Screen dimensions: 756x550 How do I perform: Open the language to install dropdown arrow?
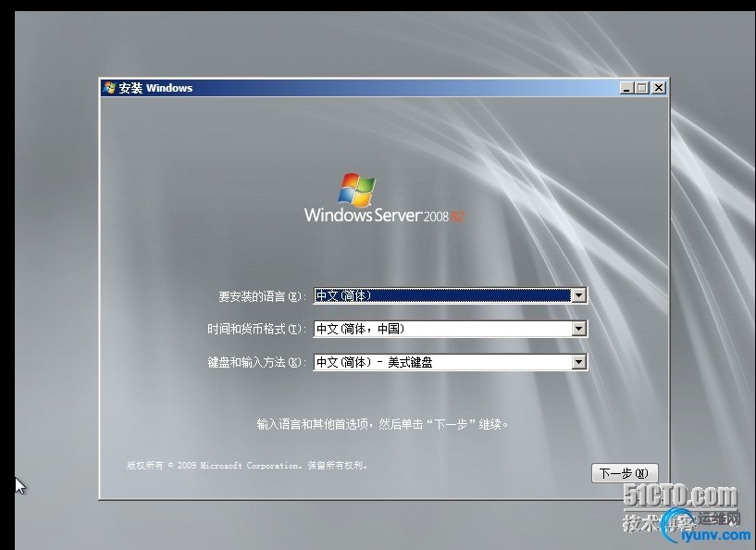tap(578, 295)
